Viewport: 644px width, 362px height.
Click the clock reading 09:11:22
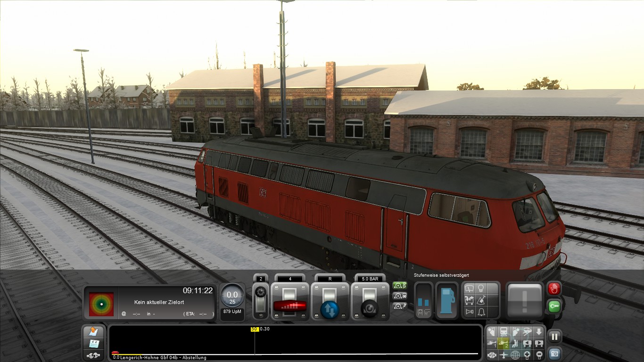pyautogui.click(x=198, y=290)
